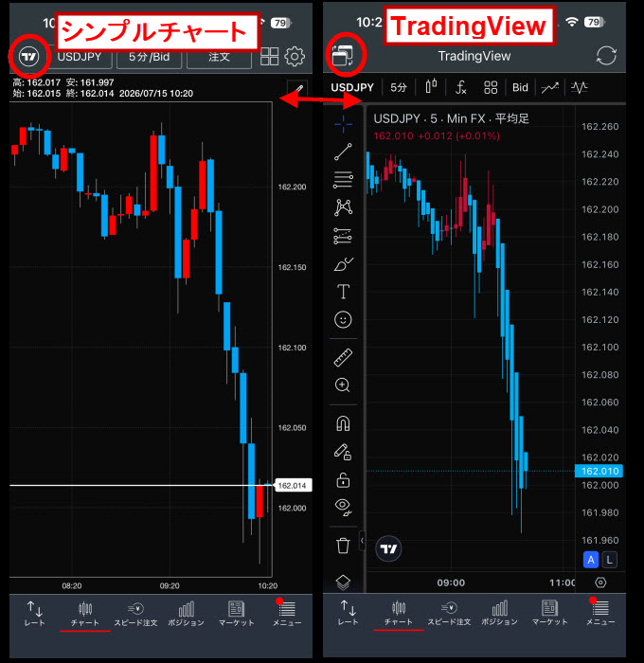Switch to レート tab in right phone
Screen dimensions: 644x663
pos(348,613)
